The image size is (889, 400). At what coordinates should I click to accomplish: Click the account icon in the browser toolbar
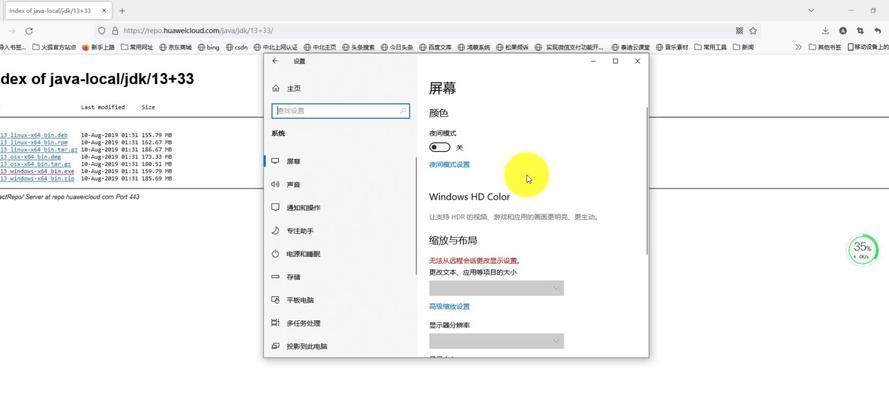[843, 31]
